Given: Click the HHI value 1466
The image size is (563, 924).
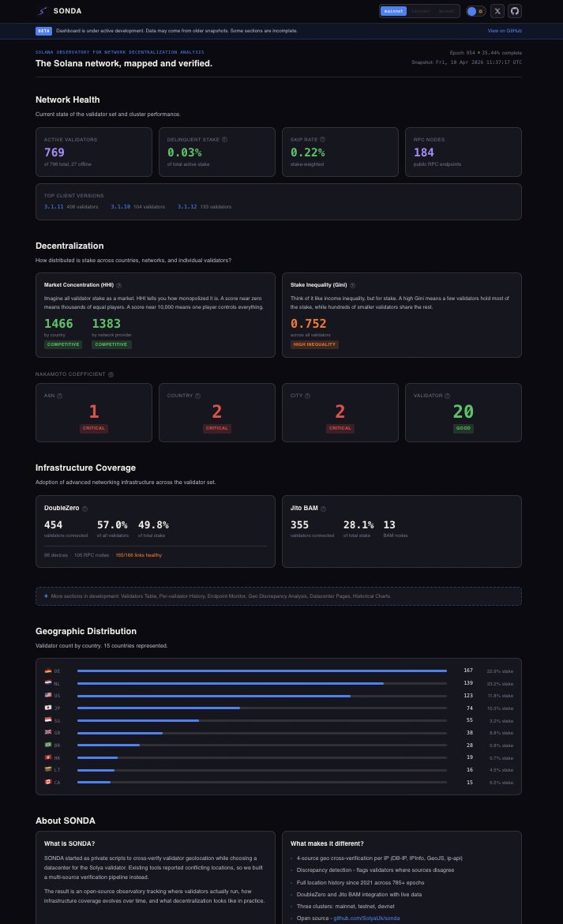Looking at the screenshot, I should pos(58,324).
